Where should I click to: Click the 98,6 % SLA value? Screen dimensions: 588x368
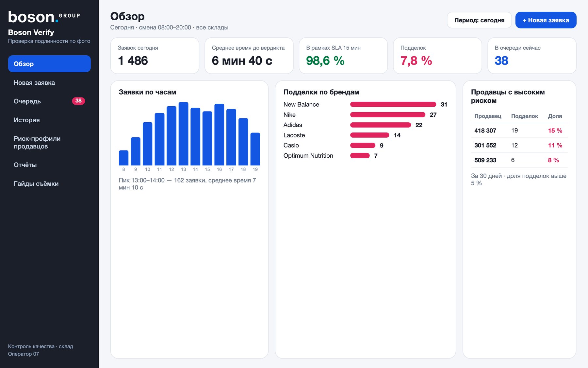(x=325, y=61)
